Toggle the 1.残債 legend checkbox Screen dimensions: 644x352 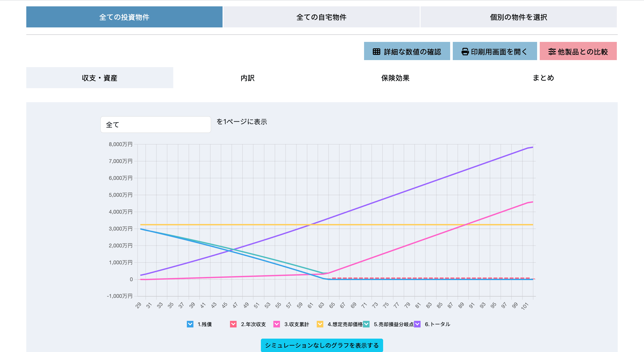[190, 324]
